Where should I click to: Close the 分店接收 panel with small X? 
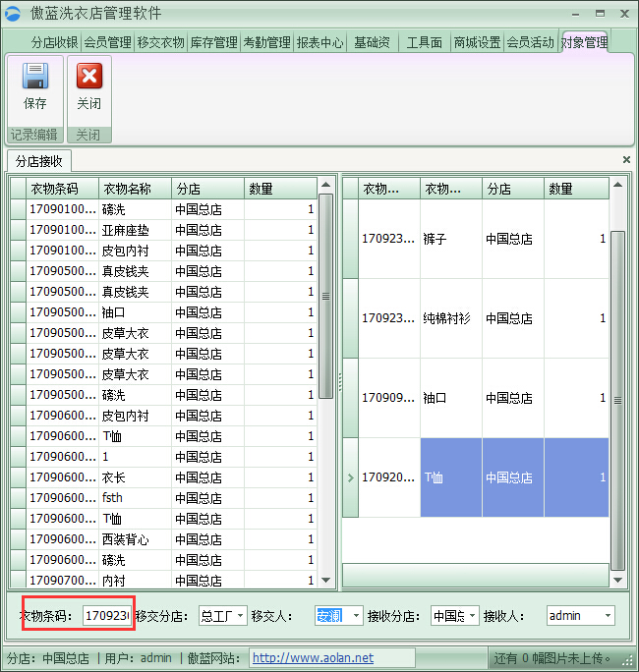point(626,160)
